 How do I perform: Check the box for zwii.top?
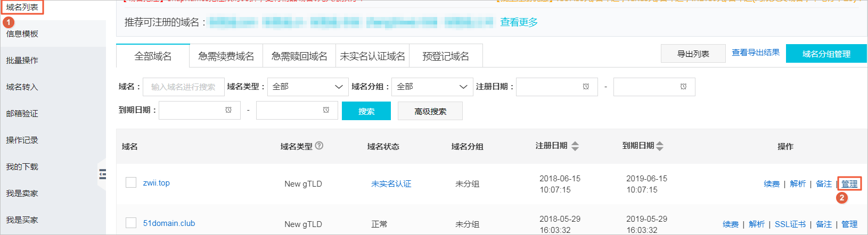(131, 183)
